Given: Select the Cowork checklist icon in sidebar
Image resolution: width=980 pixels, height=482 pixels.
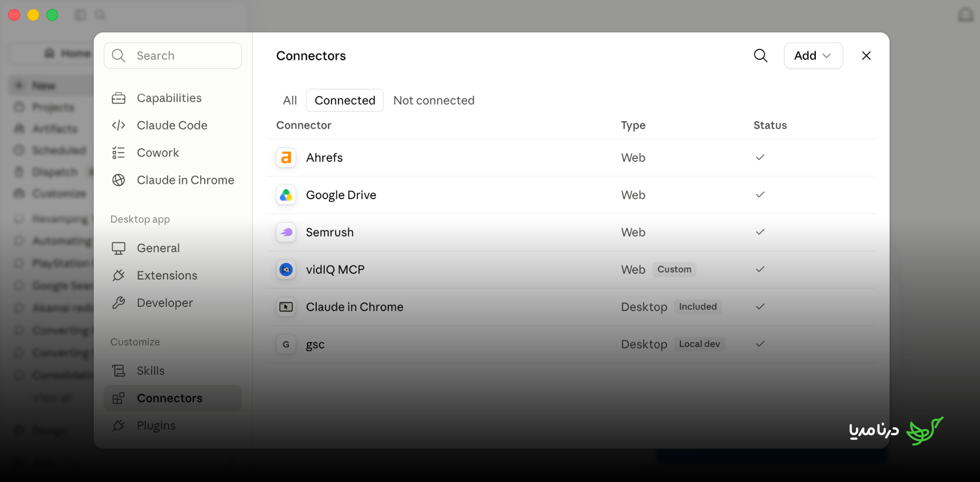Looking at the screenshot, I should coord(119,153).
